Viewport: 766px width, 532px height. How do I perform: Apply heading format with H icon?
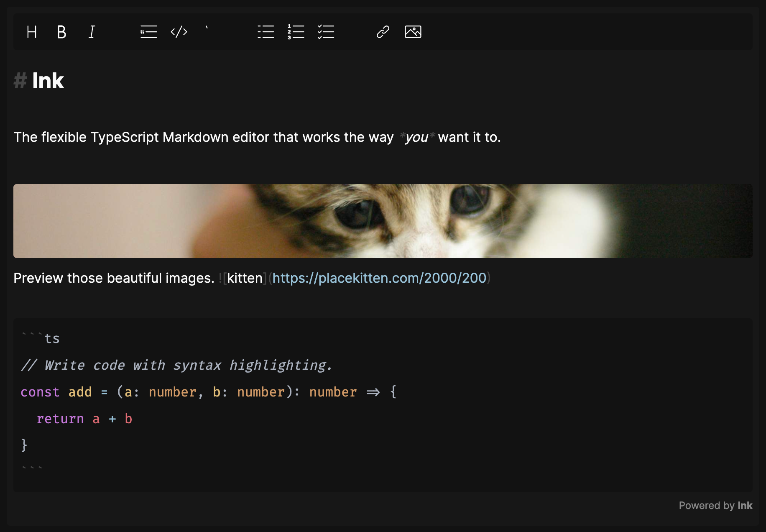(x=32, y=32)
